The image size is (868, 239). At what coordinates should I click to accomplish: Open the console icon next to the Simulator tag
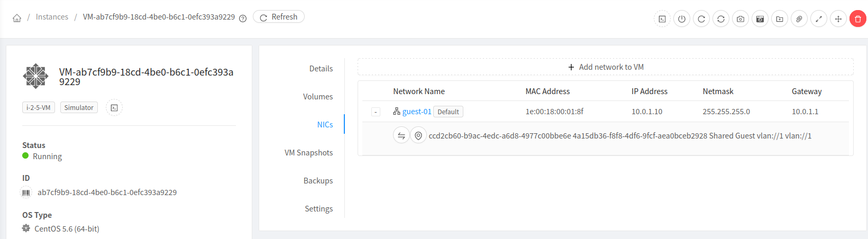click(x=114, y=107)
